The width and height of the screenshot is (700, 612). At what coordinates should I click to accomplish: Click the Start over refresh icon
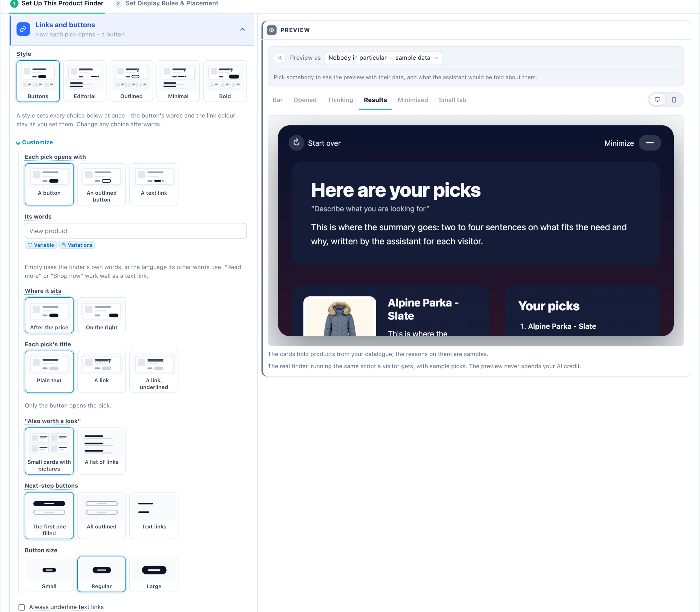tap(296, 143)
